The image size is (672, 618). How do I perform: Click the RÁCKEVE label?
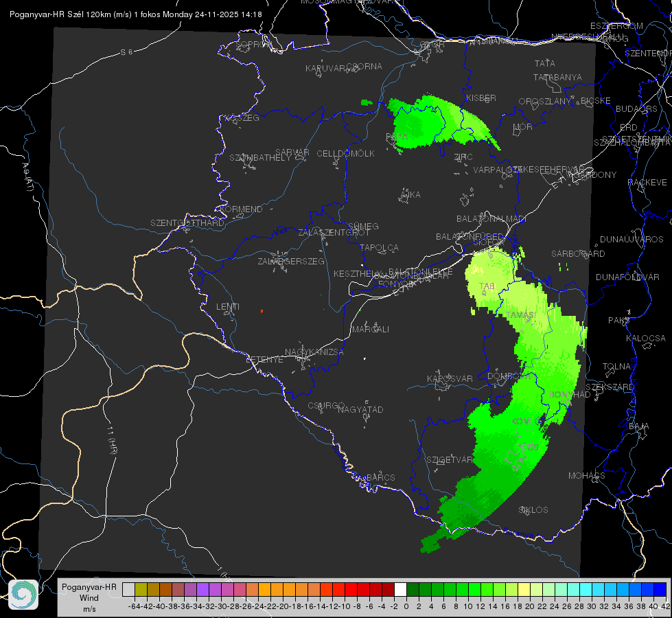[647, 183]
